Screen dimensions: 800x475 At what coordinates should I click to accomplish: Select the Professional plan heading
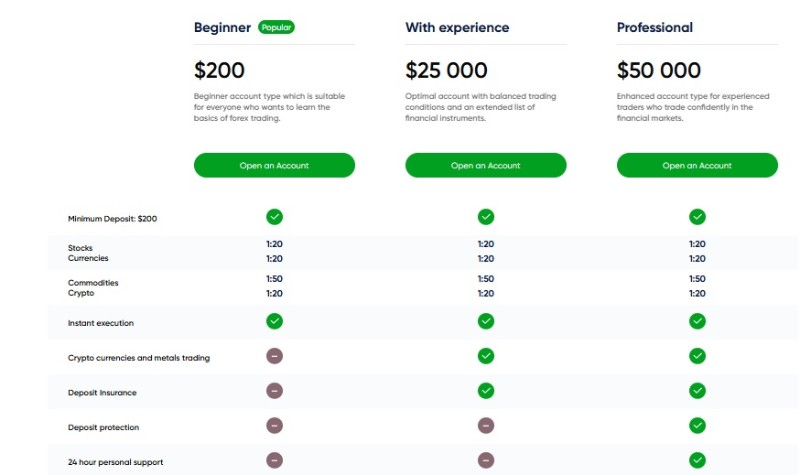point(655,28)
